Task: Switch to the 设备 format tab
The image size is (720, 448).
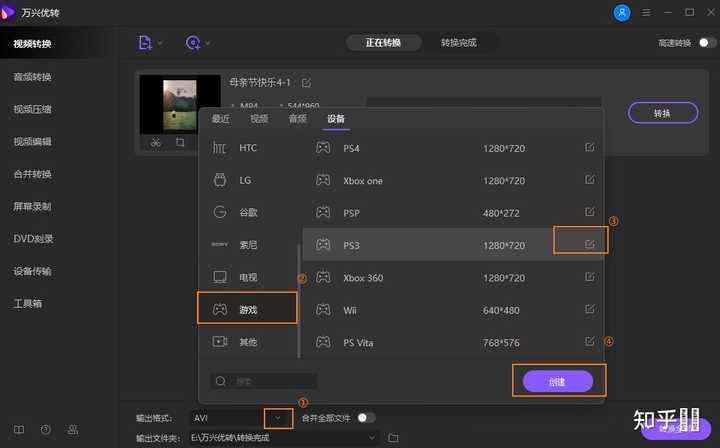Action: 336,119
